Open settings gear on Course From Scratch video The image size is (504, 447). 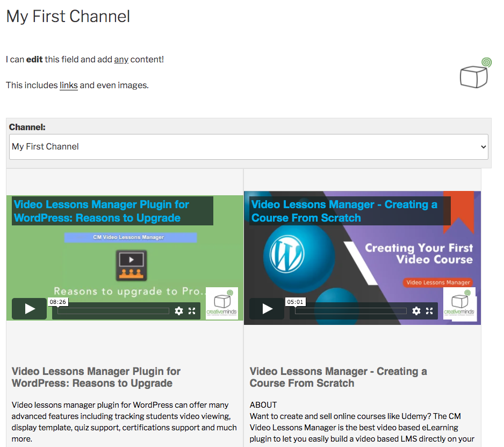(x=416, y=311)
